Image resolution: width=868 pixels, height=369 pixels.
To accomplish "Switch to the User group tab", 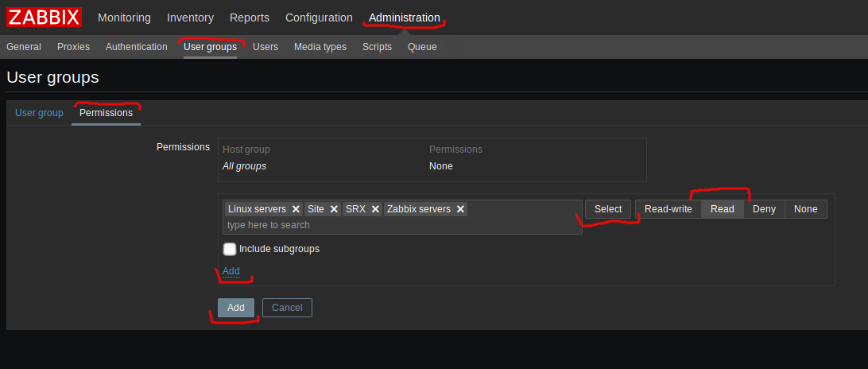I will (x=39, y=113).
